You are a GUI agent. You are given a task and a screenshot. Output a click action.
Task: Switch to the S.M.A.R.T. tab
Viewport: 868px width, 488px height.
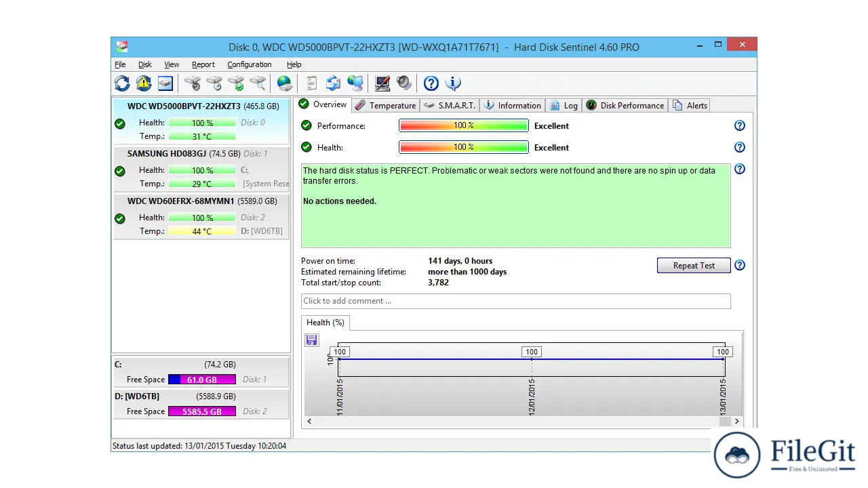tap(450, 105)
